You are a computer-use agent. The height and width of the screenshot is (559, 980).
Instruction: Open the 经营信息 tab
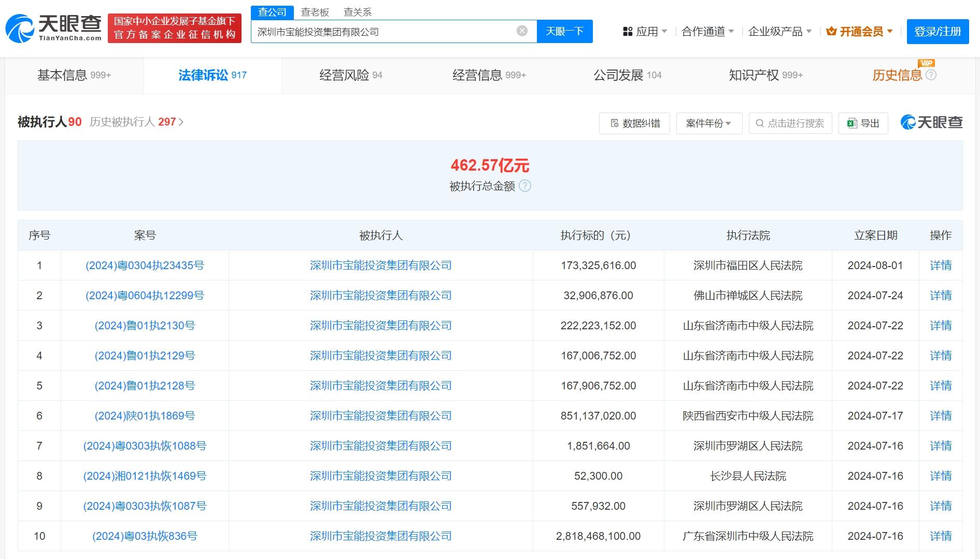489,75
